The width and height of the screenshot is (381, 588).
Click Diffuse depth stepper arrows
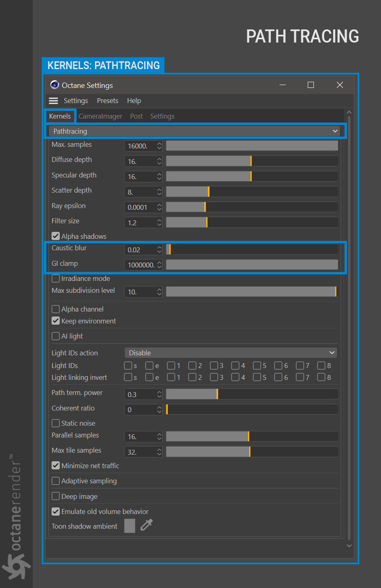159,162
